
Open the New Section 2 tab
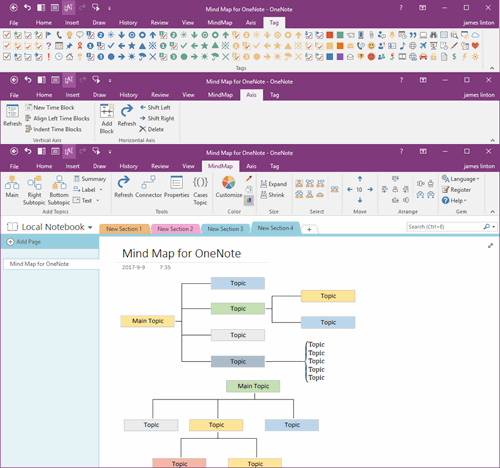pos(175,229)
